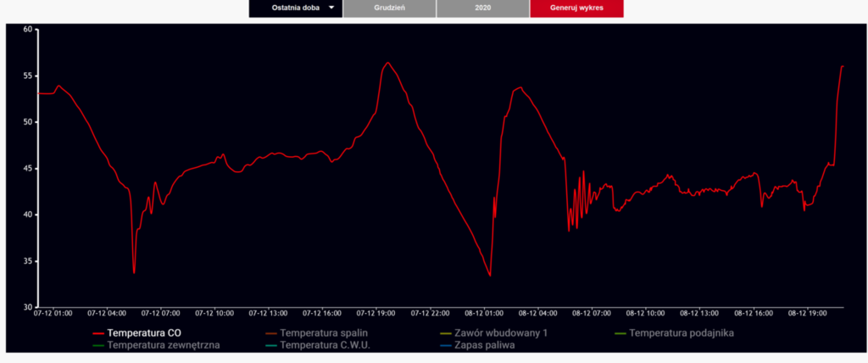
Task: Click the 08-12 19:00 x-axis label
Action: coord(809,313)
